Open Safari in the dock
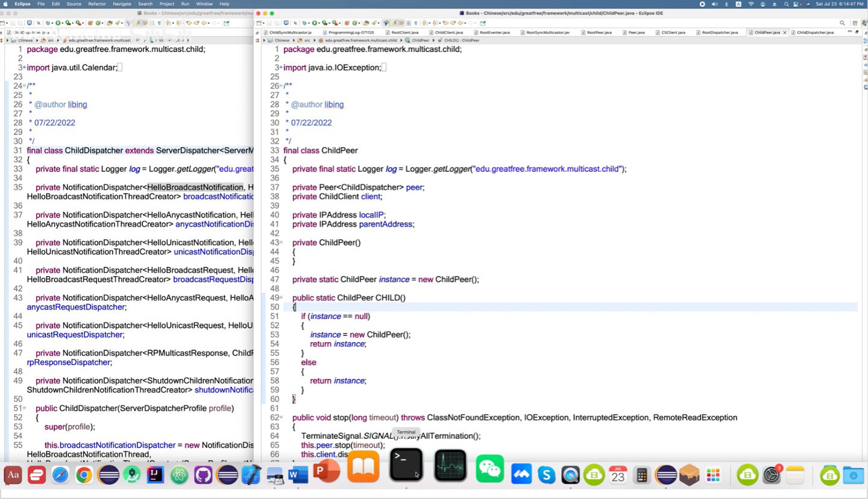 coord(60,475)
